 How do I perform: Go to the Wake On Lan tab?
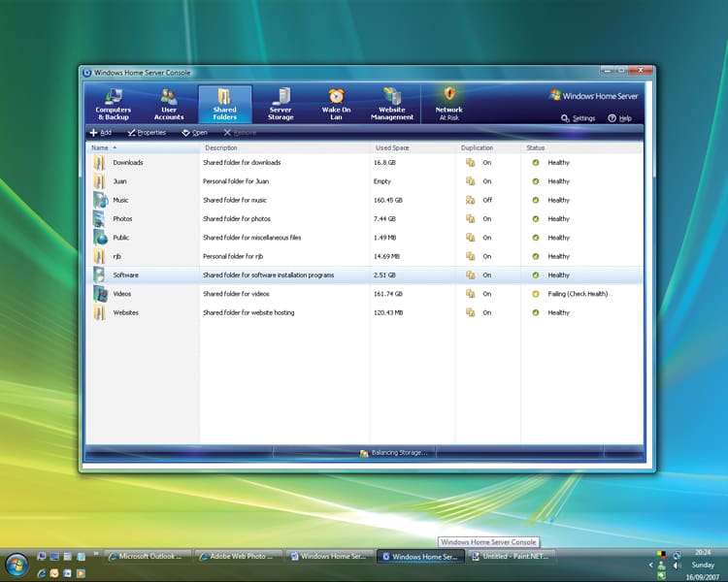click(x=336, y=105)
